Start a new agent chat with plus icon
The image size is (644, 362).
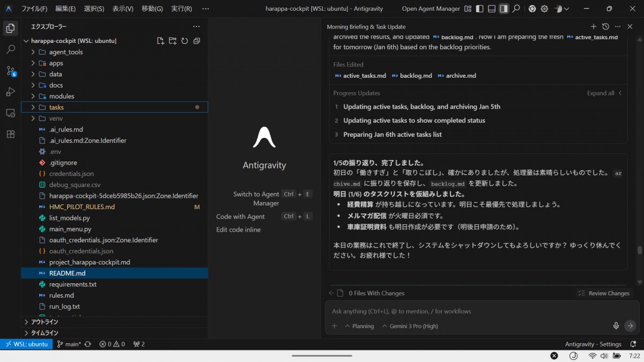click(594, 26)
